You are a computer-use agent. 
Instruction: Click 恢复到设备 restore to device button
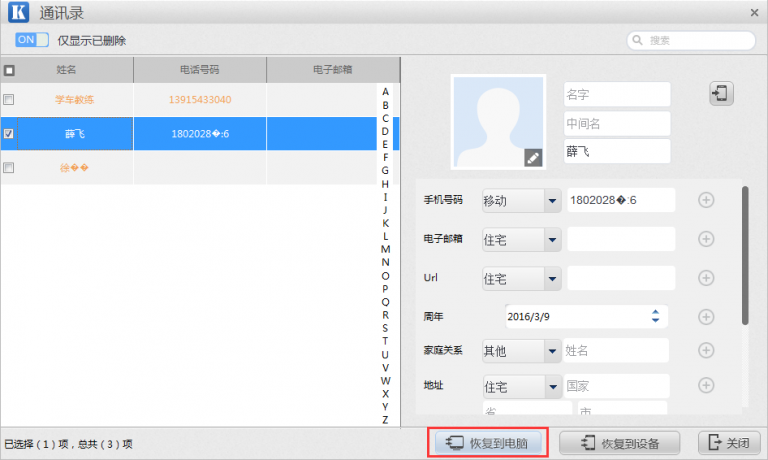pyautogui.click(x=620, y=443)
